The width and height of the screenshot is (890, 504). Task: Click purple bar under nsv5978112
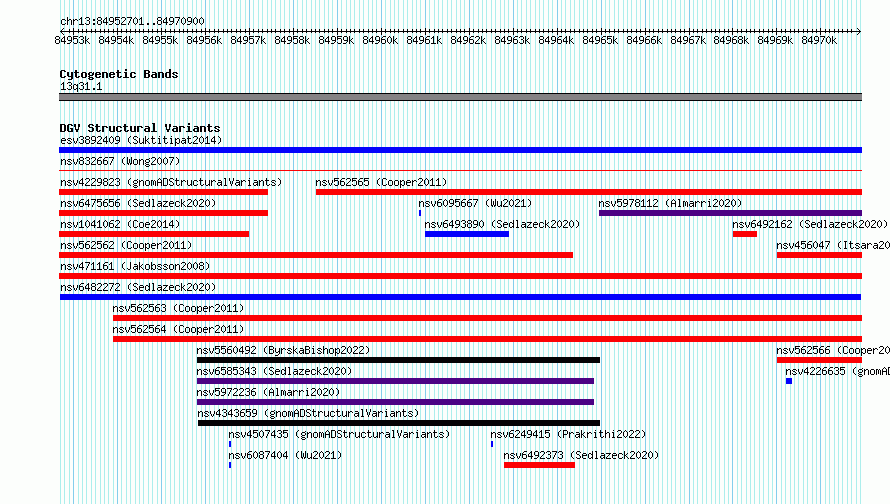point(731,213)
